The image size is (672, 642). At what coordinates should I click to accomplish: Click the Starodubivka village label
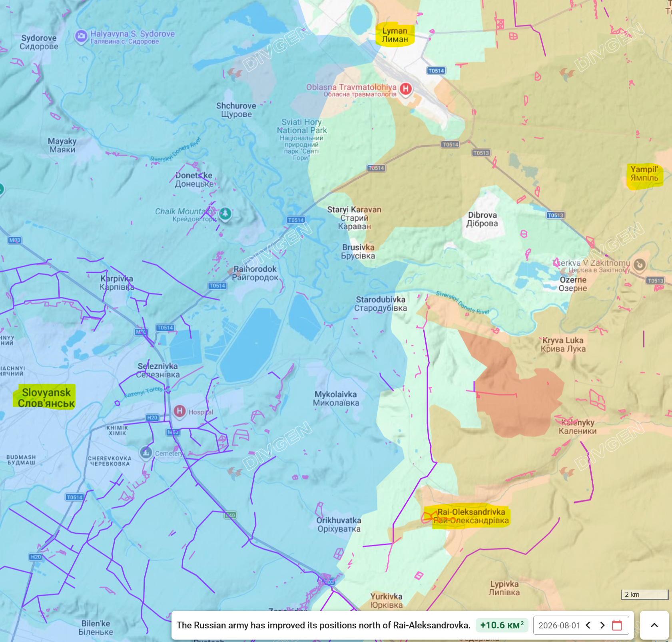[x=381, y=304]
